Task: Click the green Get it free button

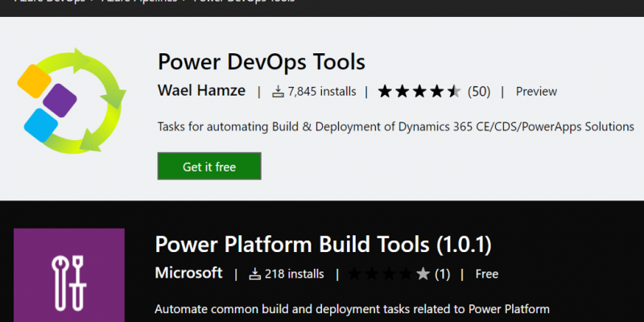Action: coord(209,166)
